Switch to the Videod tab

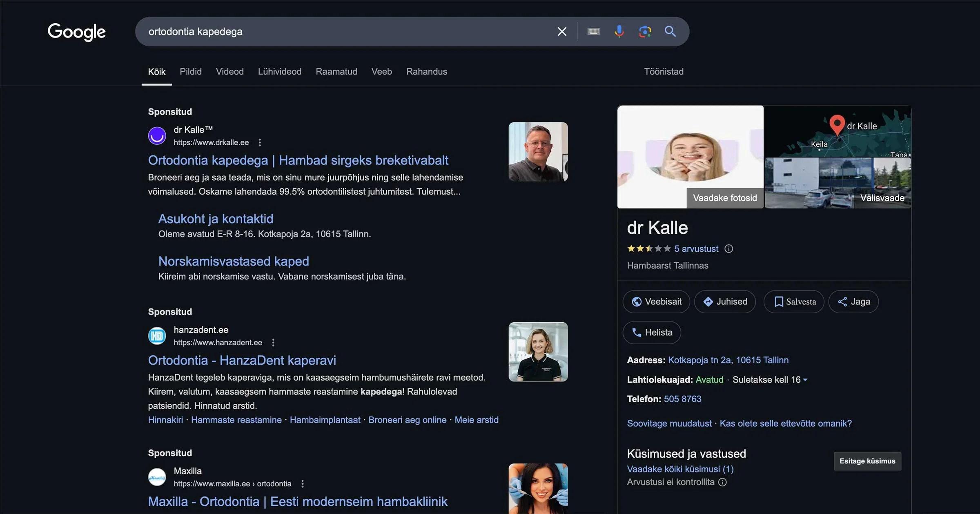(x=229, y=71)
